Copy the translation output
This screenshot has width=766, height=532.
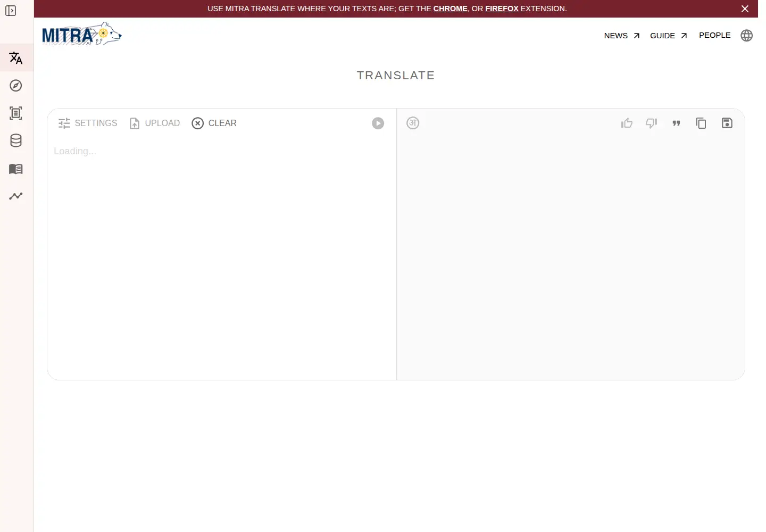click(x=701, y=123)
